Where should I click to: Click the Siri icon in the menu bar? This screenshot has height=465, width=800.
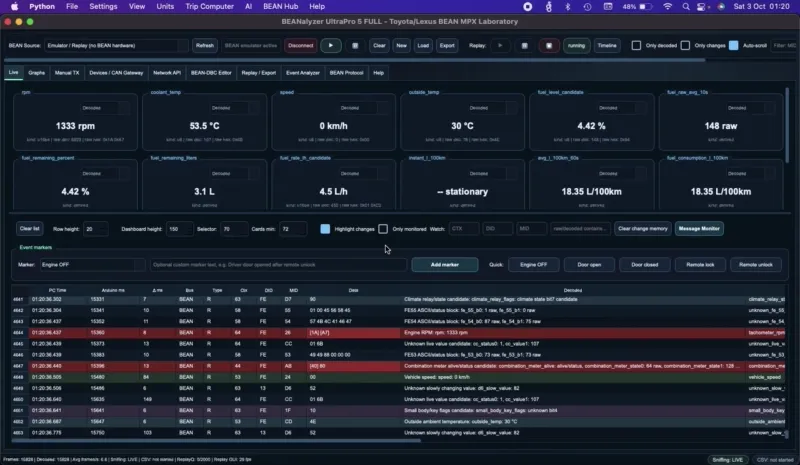pyautogui.click(x=721, y=7)
